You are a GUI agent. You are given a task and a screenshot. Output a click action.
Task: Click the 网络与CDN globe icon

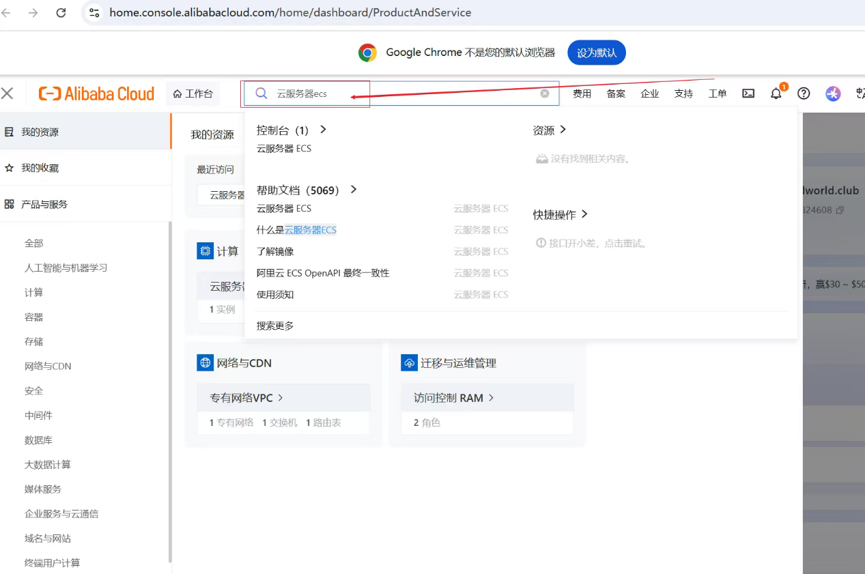(x=205, y=363)
